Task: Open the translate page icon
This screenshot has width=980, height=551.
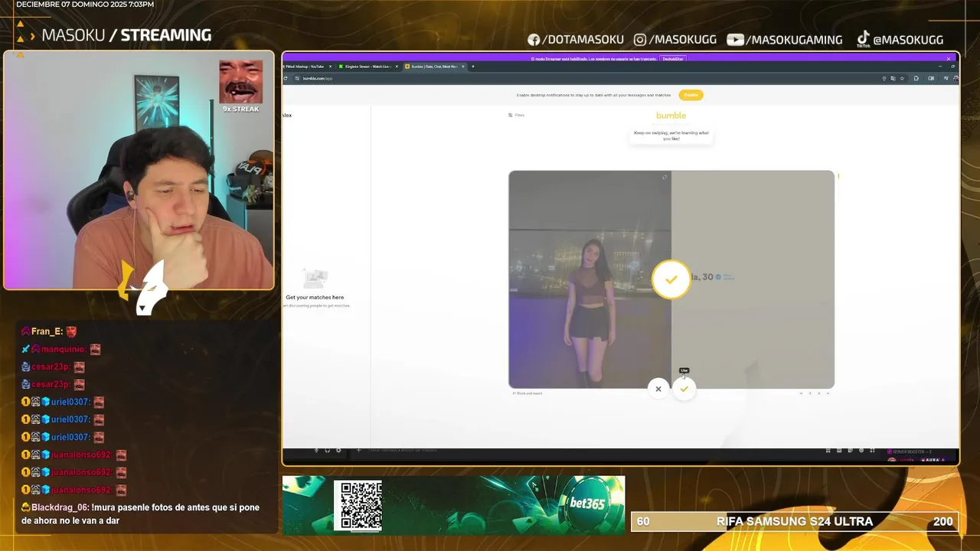Action: click(893, 78)
